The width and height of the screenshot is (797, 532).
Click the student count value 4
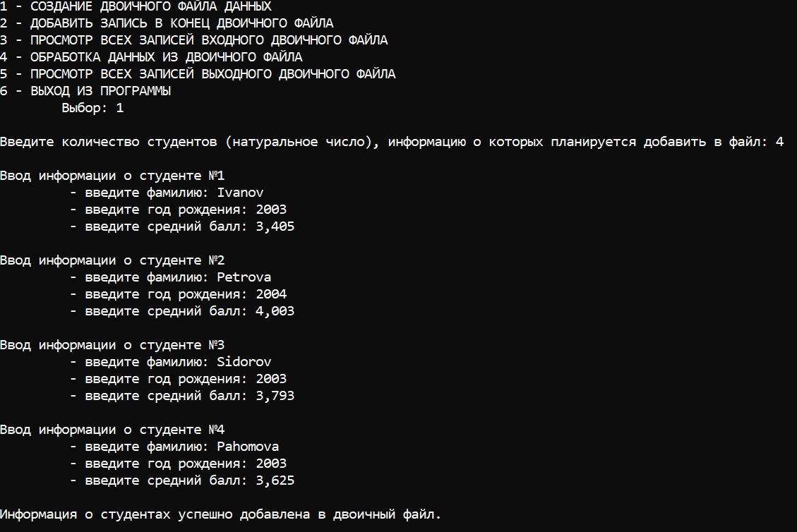click(x=780, y=142)
